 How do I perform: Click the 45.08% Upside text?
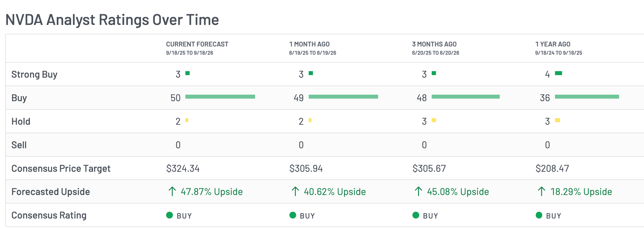point(458,192)
